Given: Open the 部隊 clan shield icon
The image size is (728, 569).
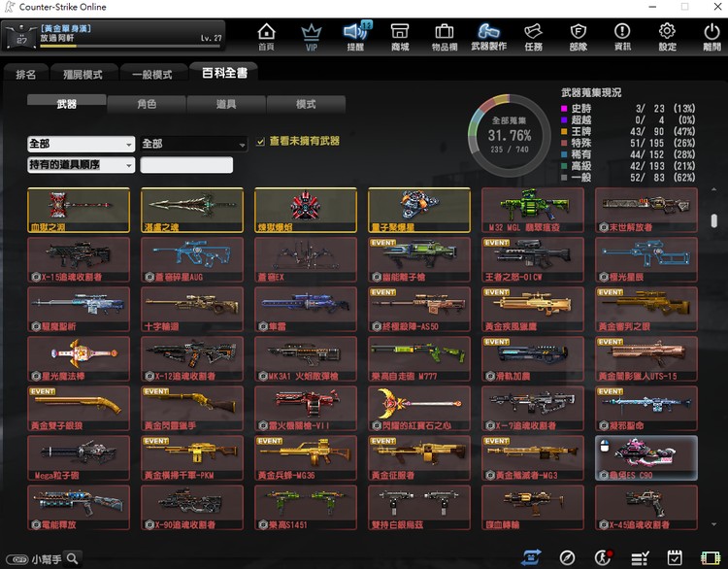Looking at the screenshot, I should point(579,37).
